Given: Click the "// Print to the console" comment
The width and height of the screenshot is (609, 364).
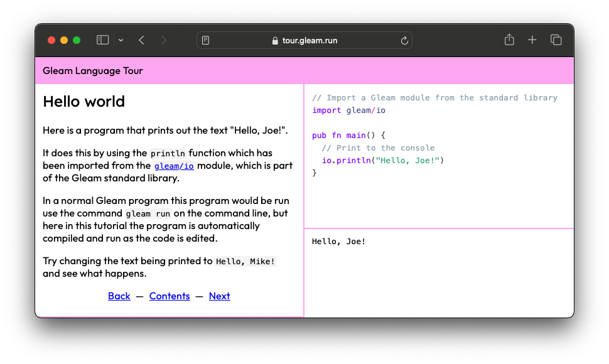Looking at the screenshot, I should point(378,148).
